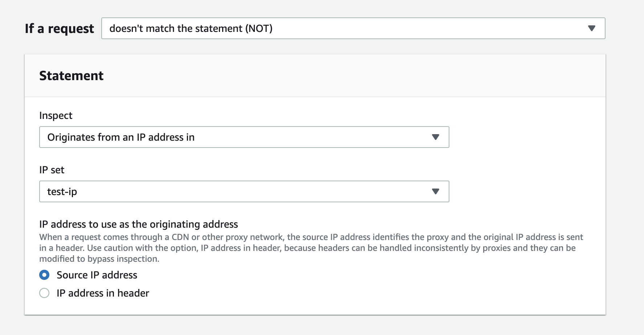Viewport: 644px width, 335px height.
Task: Click the help text line starting "When a request comes"
Action: tap(311, 237)
